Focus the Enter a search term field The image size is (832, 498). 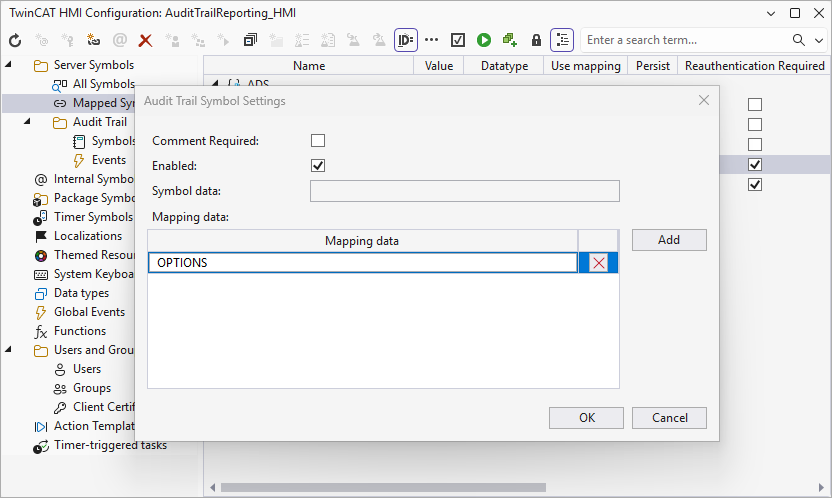click(x=684, y=40)
